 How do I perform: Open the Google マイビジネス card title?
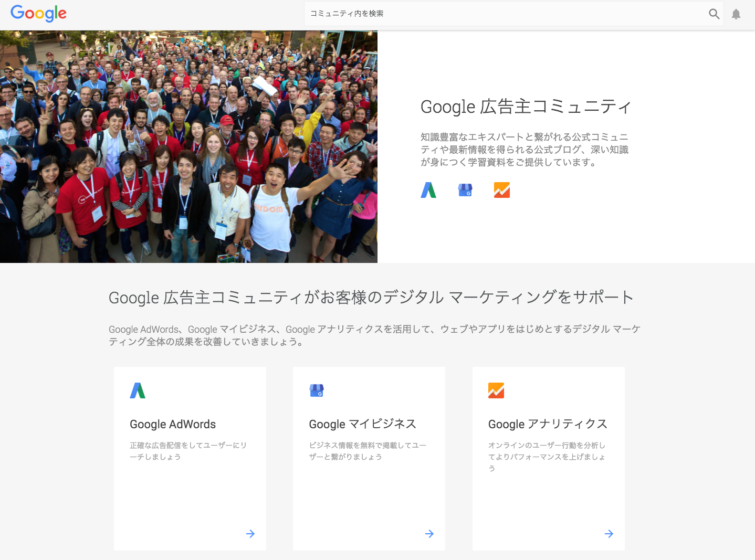(363, 424)
